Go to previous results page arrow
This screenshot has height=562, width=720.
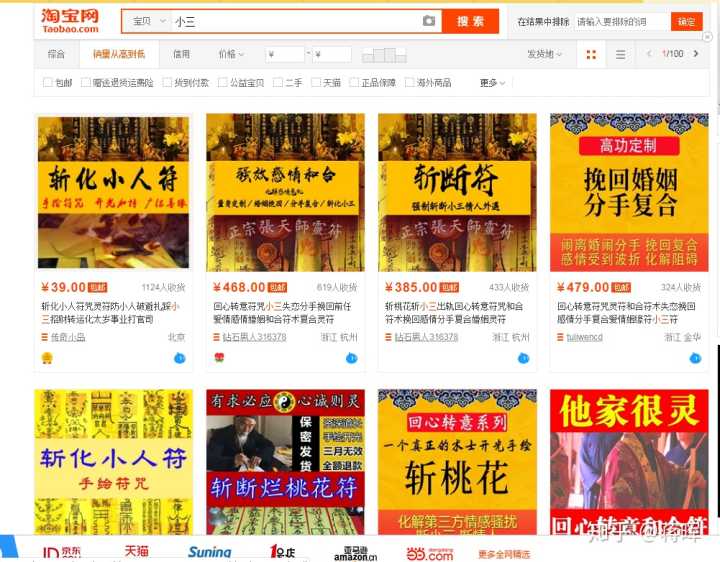(x=649, y=54)
